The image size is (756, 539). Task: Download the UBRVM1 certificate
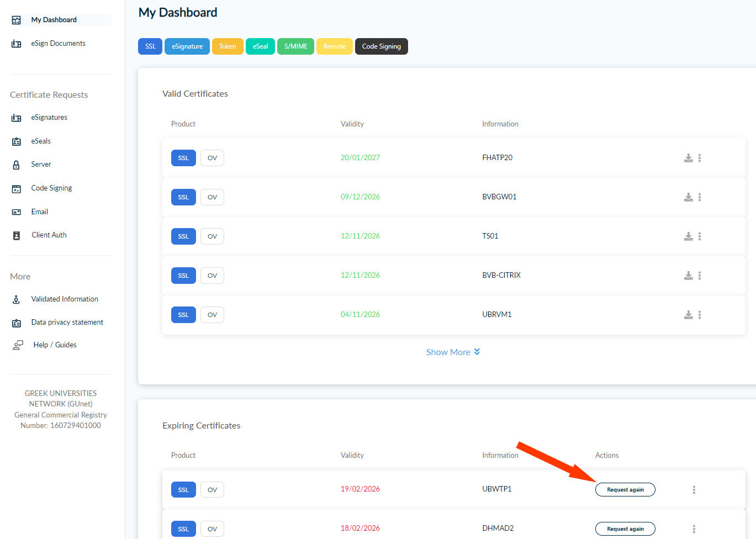[x=688, y=315]
